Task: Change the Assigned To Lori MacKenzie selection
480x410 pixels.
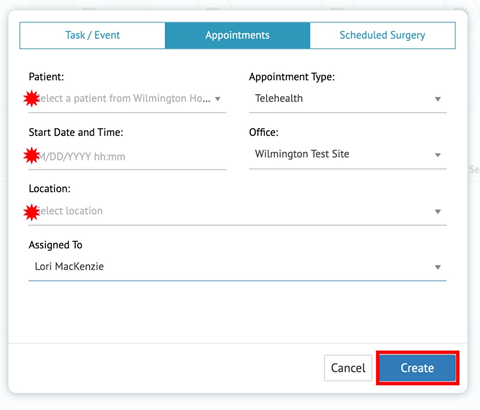Action: [237, 267]
